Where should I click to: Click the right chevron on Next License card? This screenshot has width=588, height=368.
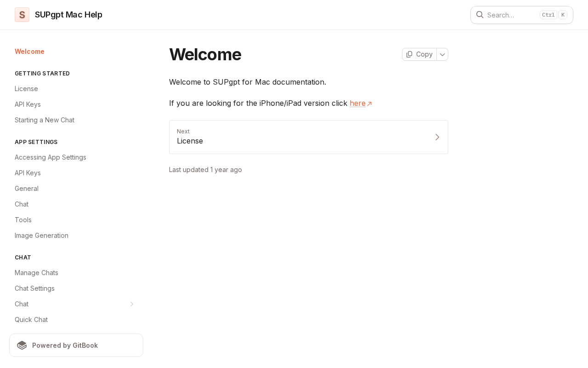click(437, 137)
